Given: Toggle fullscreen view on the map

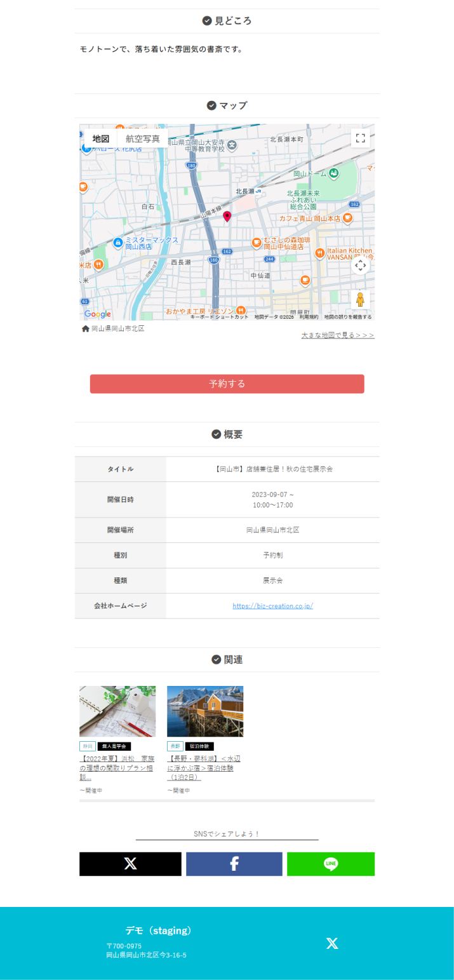Looking at the screenshot, I should pos(360,138).
